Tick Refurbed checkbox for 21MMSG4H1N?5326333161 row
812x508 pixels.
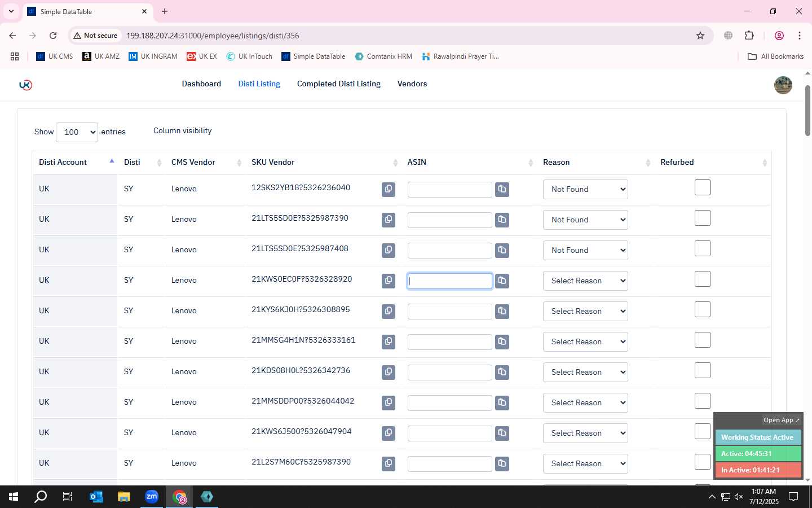point(703,340)
